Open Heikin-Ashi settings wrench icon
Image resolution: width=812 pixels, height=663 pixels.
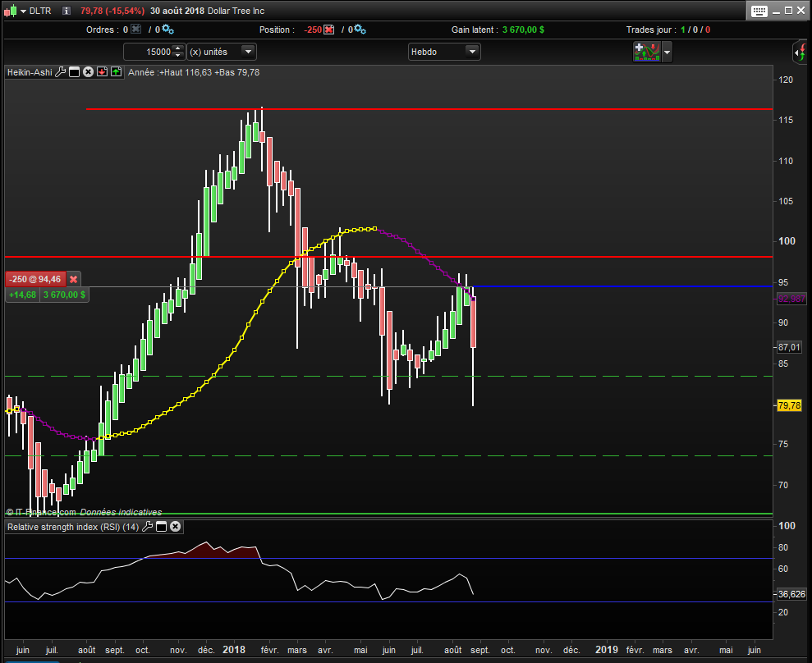tap(60, 72)
